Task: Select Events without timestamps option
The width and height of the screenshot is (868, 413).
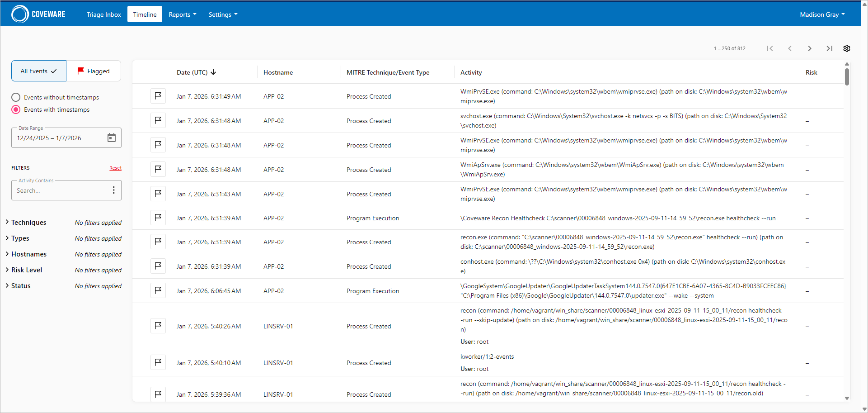Action: tap(16, 97)
